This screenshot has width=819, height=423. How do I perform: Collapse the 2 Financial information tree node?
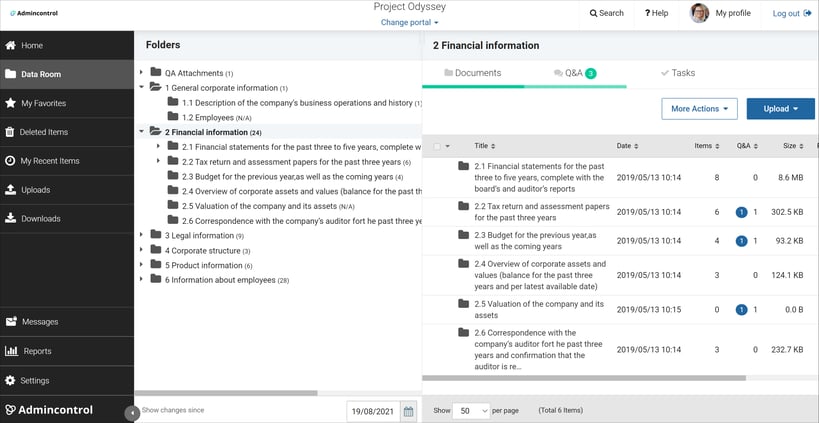click(142, 132)
